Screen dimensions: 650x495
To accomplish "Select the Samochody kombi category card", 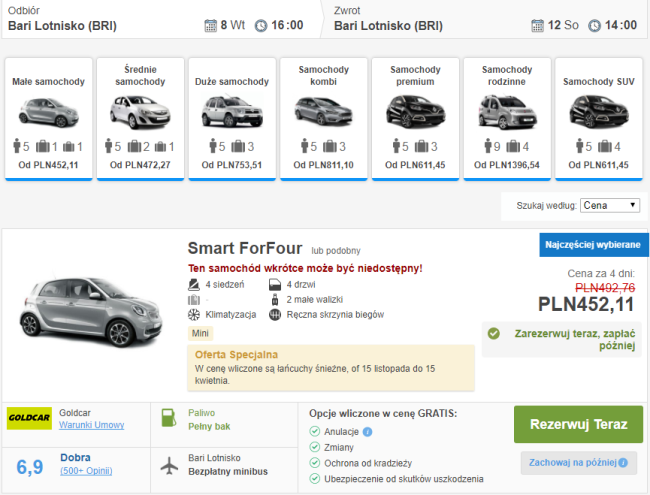I will (x=323, y=119).
